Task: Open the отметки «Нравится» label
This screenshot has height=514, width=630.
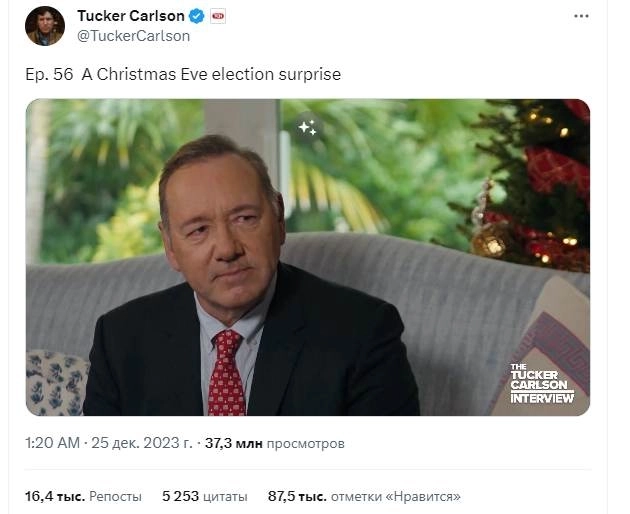Action: (396, 495)
